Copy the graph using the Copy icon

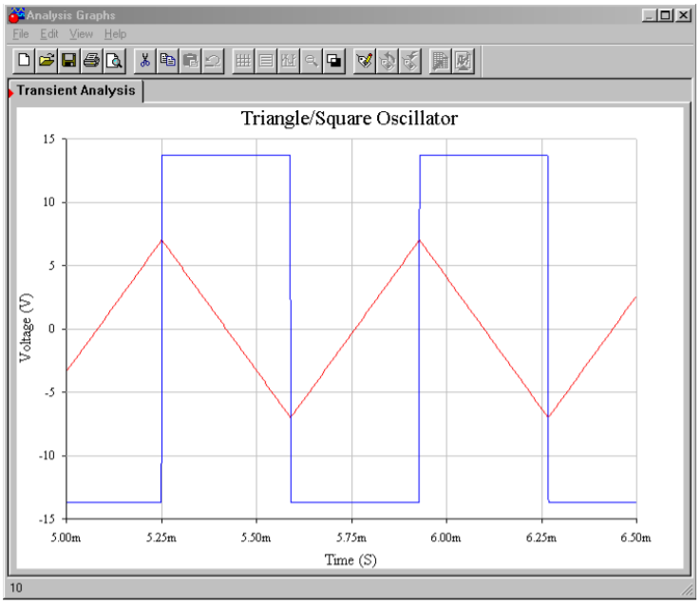168,61
